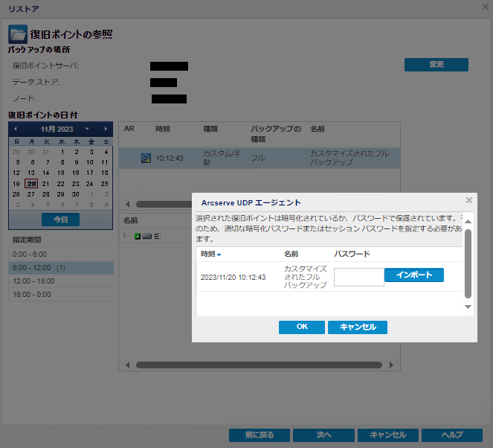This screenshot has width=493, height=448.
Task: Select November 1 in the calendar
Action: tap(62, 152)
